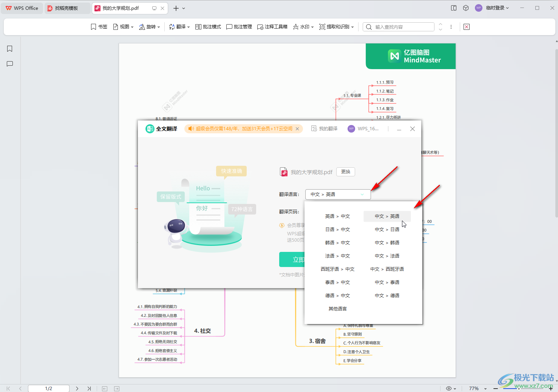
Task: Click the page number field 1/2
Action: coord(49,388)
